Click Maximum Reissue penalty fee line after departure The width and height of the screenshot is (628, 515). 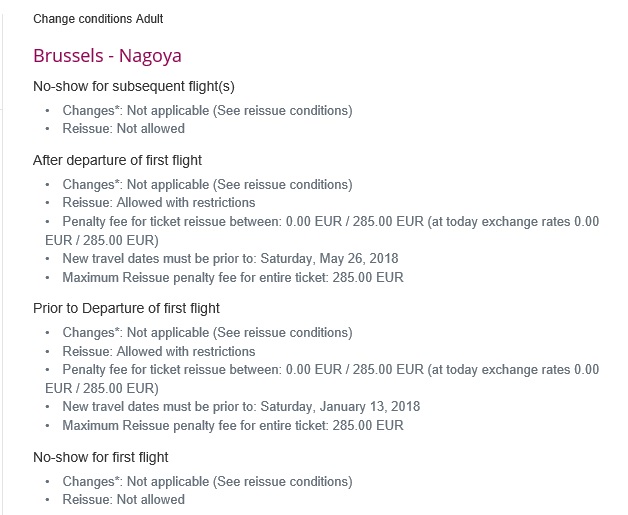(233, 277)
